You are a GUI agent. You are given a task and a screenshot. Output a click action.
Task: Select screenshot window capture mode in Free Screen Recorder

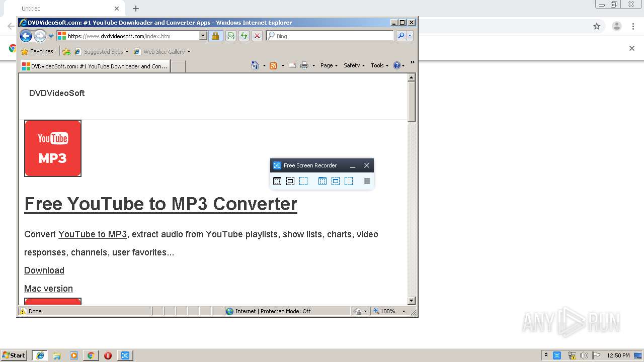[277, 181]
